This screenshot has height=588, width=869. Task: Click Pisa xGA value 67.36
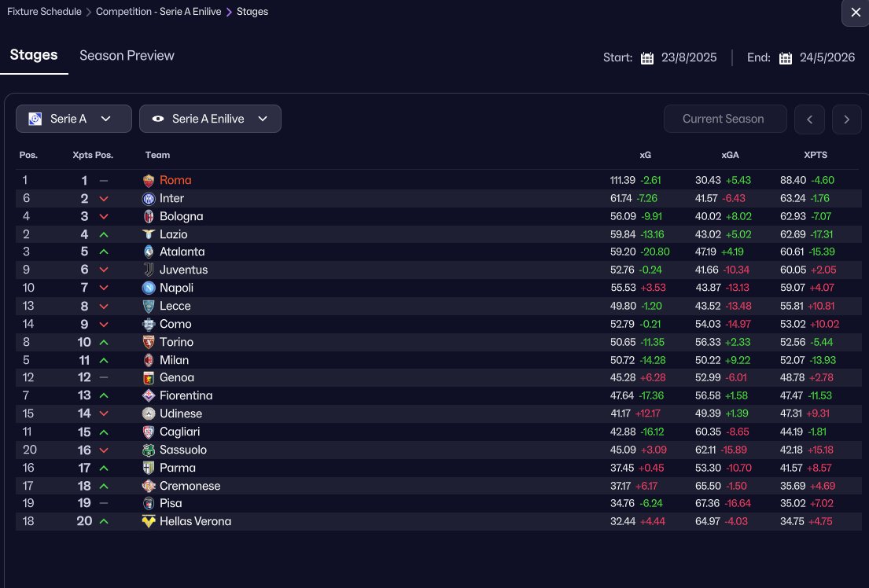pos(707,503)
